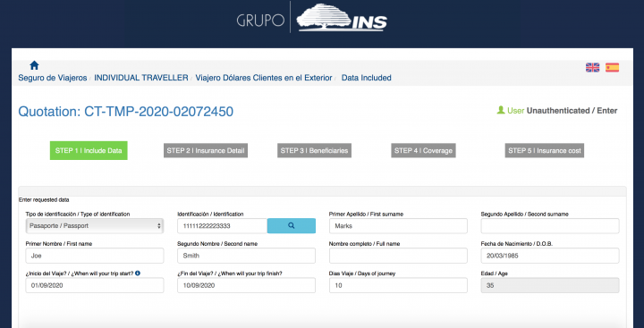Click the First surname field containing Marks
The image size is (644, 328).
click(x=398, y=226)
